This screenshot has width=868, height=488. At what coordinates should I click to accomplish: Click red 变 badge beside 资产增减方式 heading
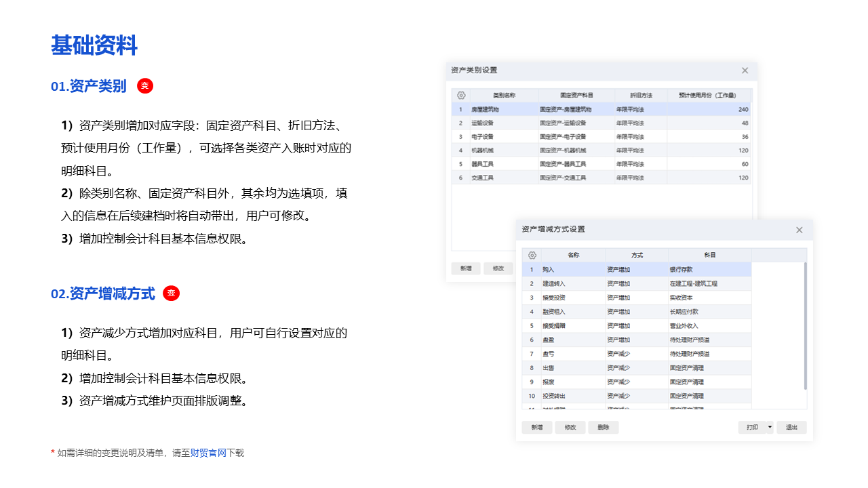tap(172, 293)
